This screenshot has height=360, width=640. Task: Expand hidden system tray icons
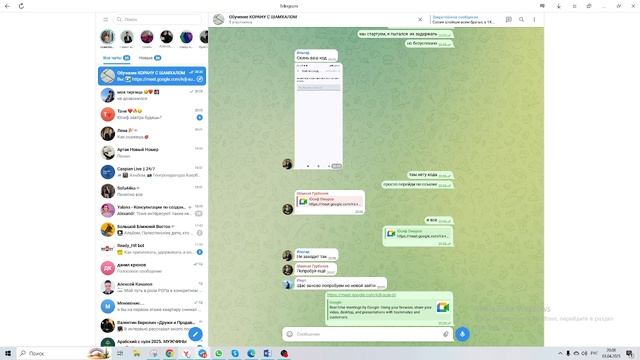pos(560,353)
